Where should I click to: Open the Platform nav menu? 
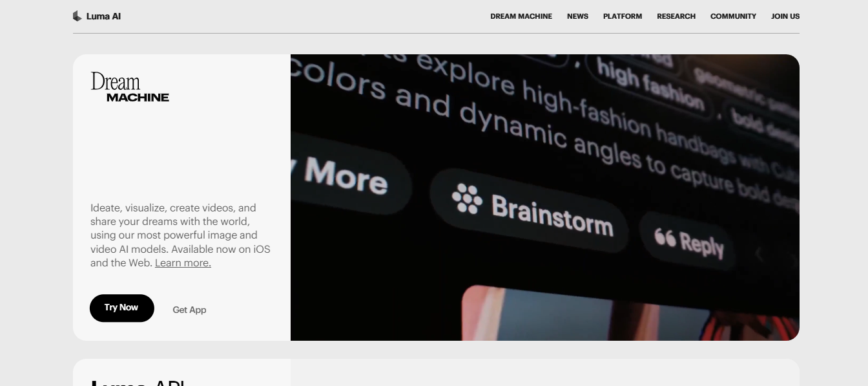tap(623, 16)
